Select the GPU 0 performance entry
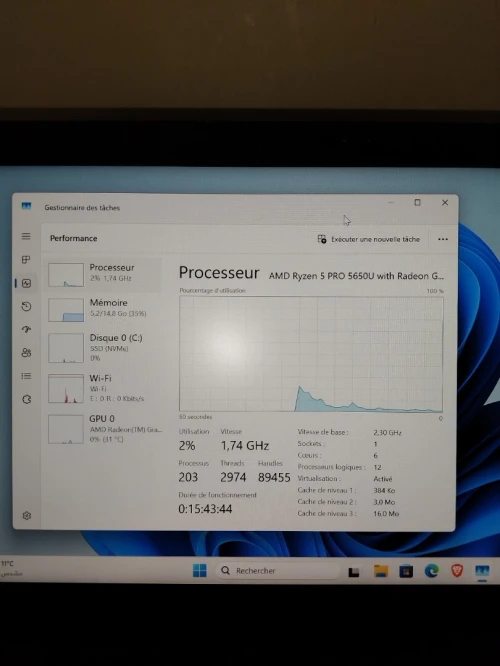Screen dimensions: 500x666 pos(105,429)
